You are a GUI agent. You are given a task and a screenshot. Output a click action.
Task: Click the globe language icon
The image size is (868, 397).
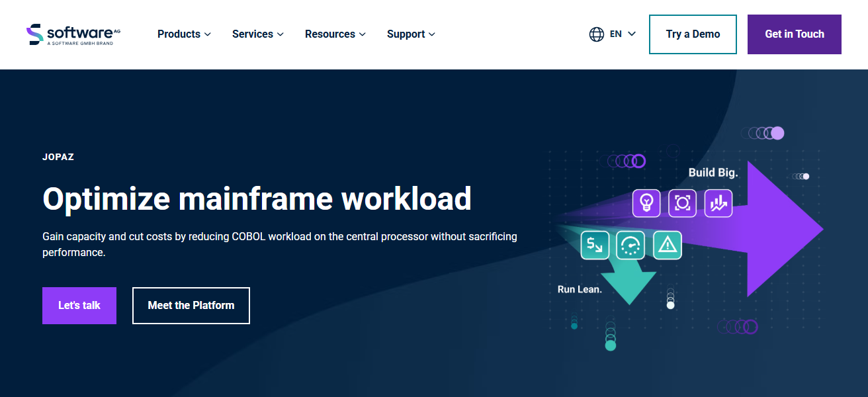coord(595,33)
